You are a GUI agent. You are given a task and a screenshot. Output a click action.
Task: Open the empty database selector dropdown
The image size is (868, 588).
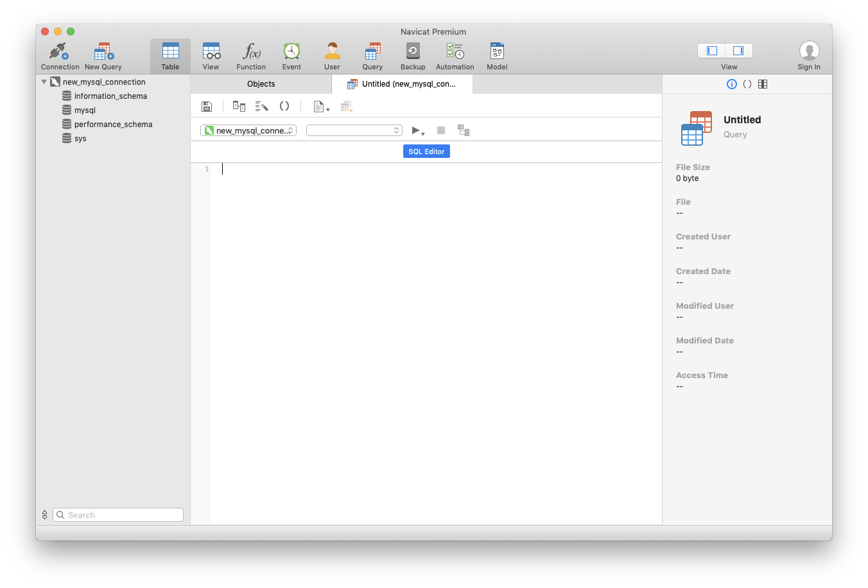pyautogui.click(x=354, y=130)
